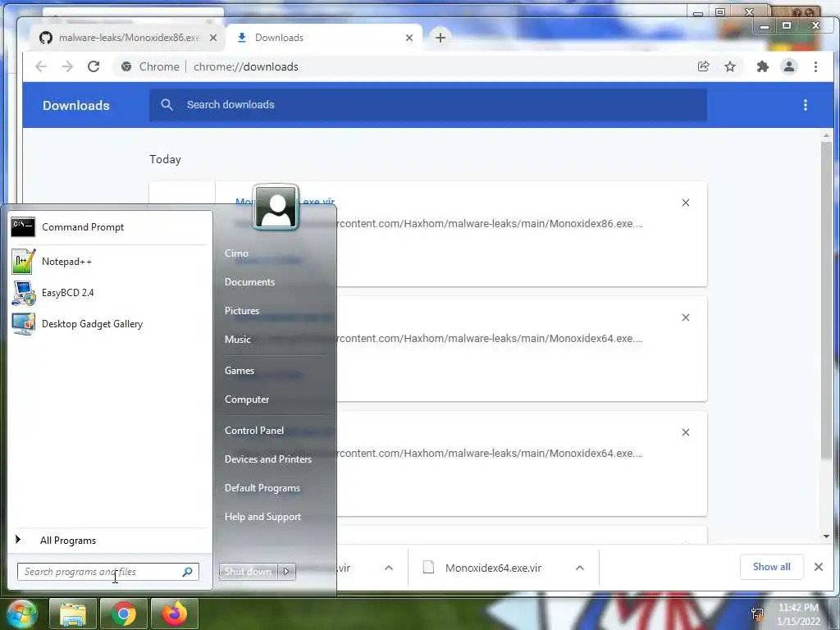
Task: Launch Firefox from taskbar
Action: [x=175, y=614]
